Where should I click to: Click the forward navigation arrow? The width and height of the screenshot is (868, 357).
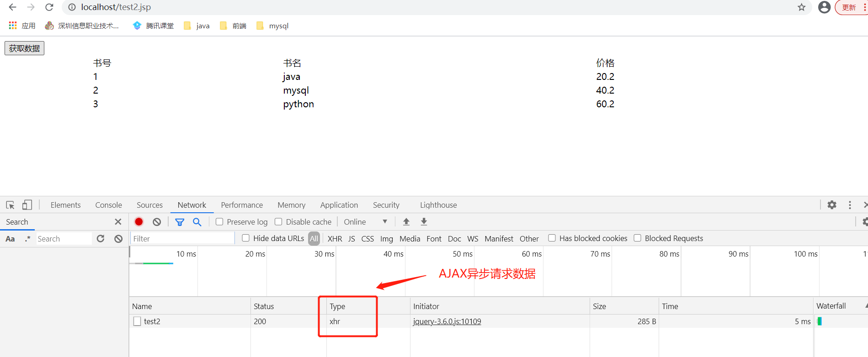pos(31,7)
